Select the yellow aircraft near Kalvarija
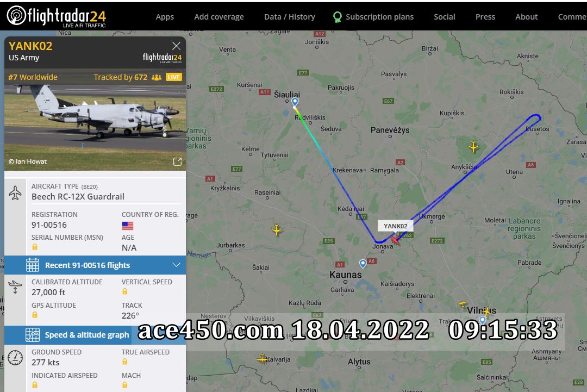Viewport: 587px width, 392px height. (x=262, y=359)
